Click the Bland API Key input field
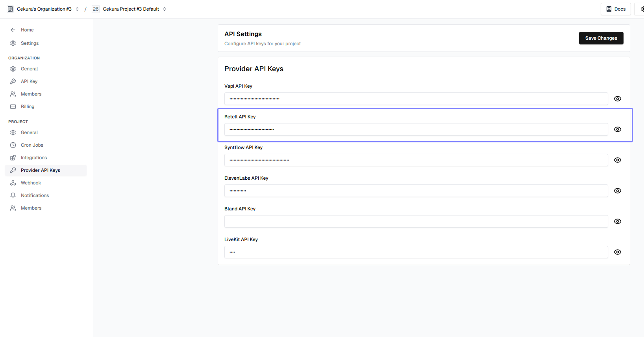The width and height of the screenshot is (644, 337). [416, 221]
